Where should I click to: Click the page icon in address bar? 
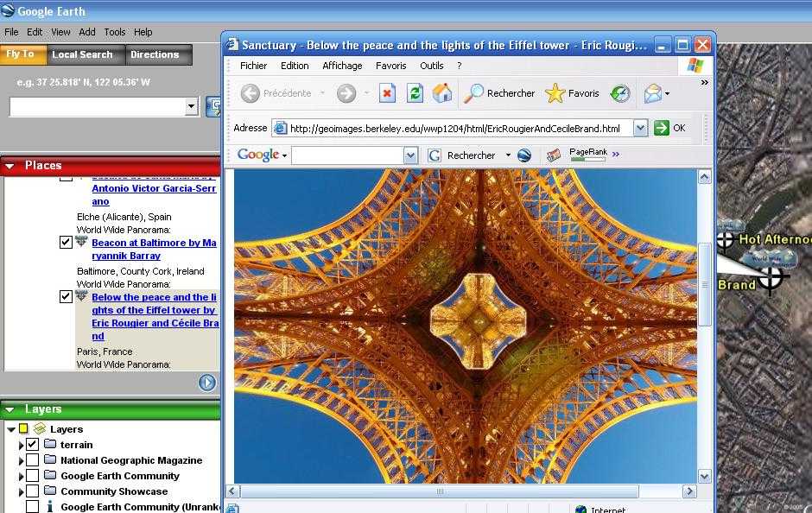coord(280,128)
